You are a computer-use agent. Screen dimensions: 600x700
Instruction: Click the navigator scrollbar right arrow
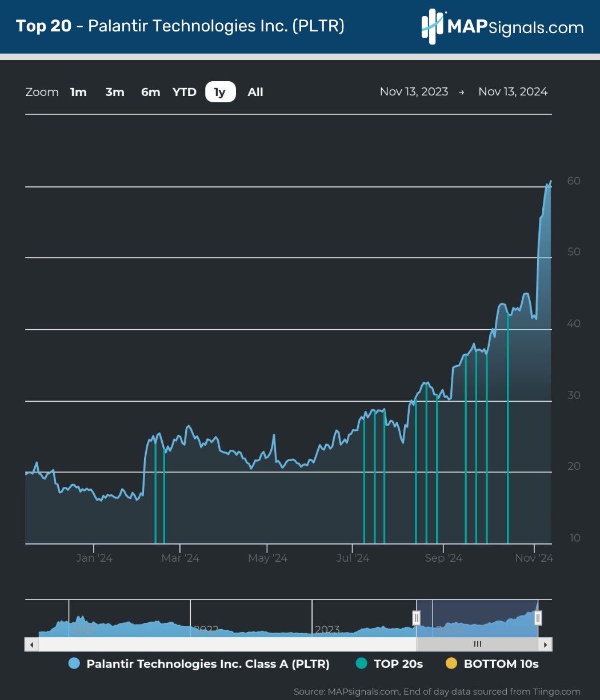(546, 645)
